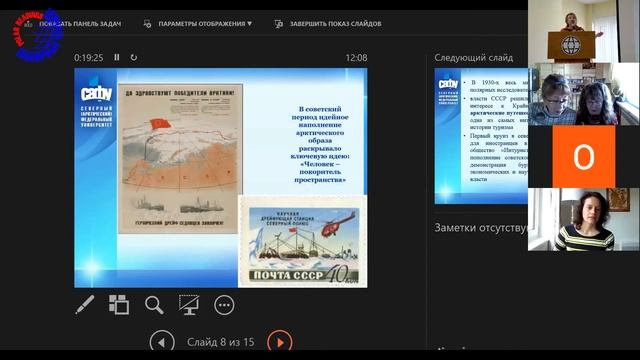Click the end slide show icon

point(278,24)
